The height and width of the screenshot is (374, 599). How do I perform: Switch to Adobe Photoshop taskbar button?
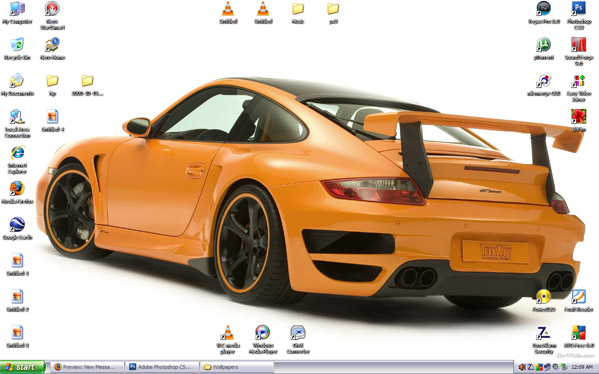coord(163,367)
